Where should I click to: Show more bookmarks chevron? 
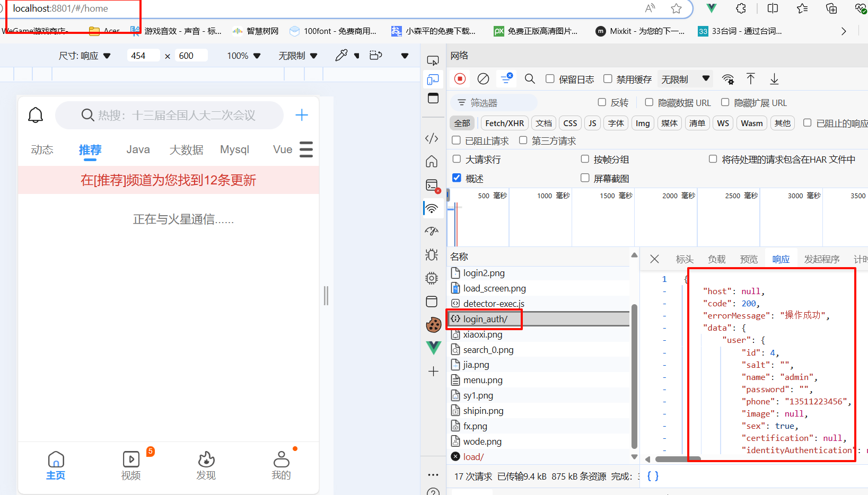coord(844,31)
